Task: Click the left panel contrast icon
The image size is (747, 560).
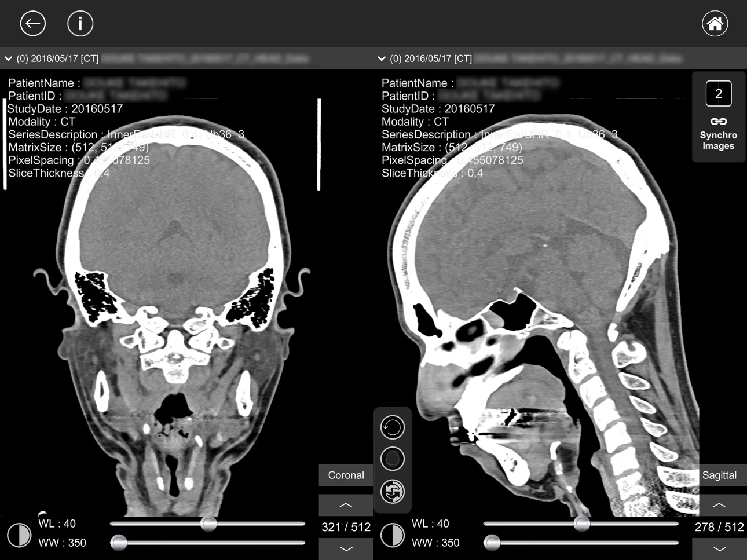Action: (19, 535)
